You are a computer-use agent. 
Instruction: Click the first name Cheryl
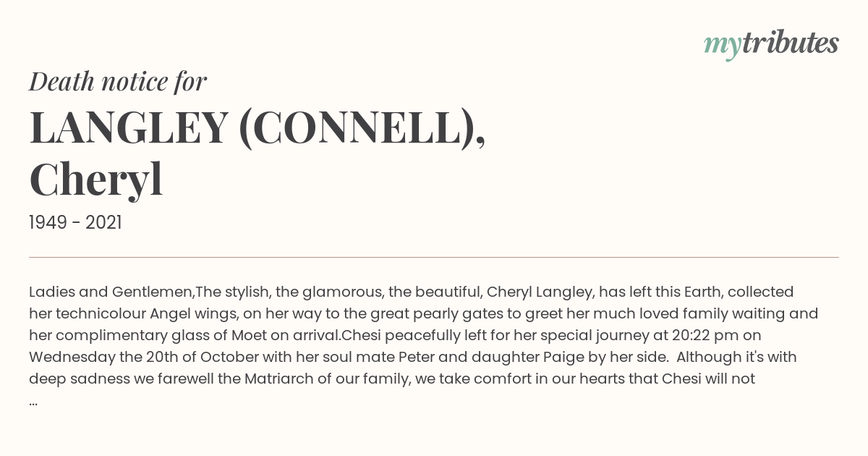pyautogui.click(x=96, y=180)
